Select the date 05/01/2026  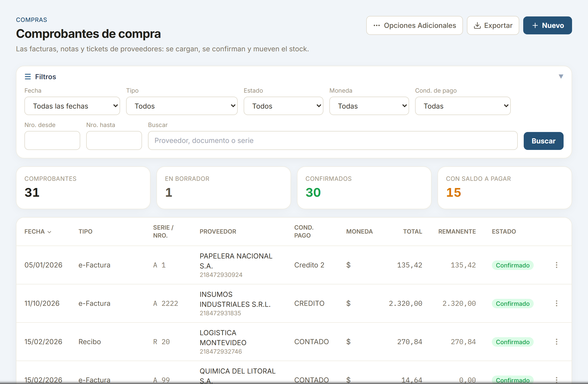coord(43,265)
